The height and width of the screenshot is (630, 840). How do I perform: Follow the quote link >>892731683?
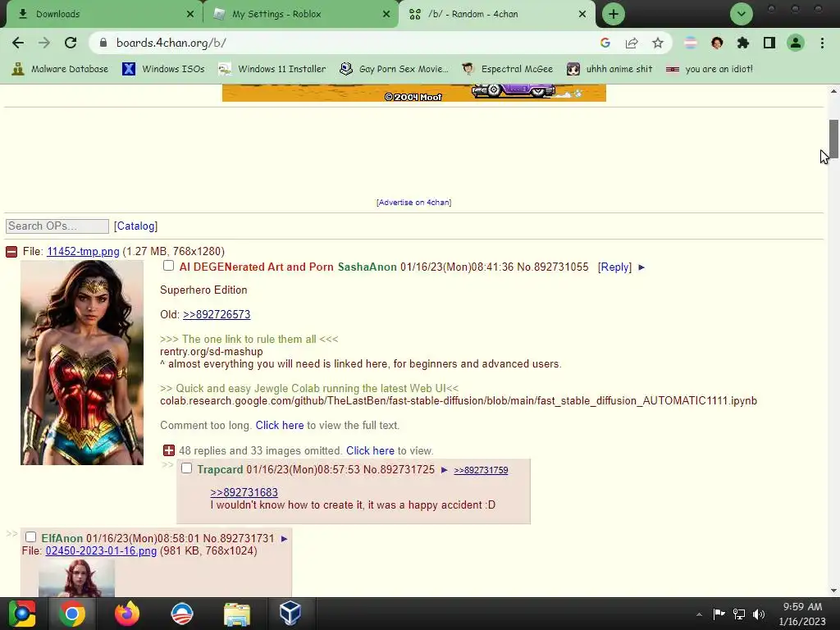point(244,492)
